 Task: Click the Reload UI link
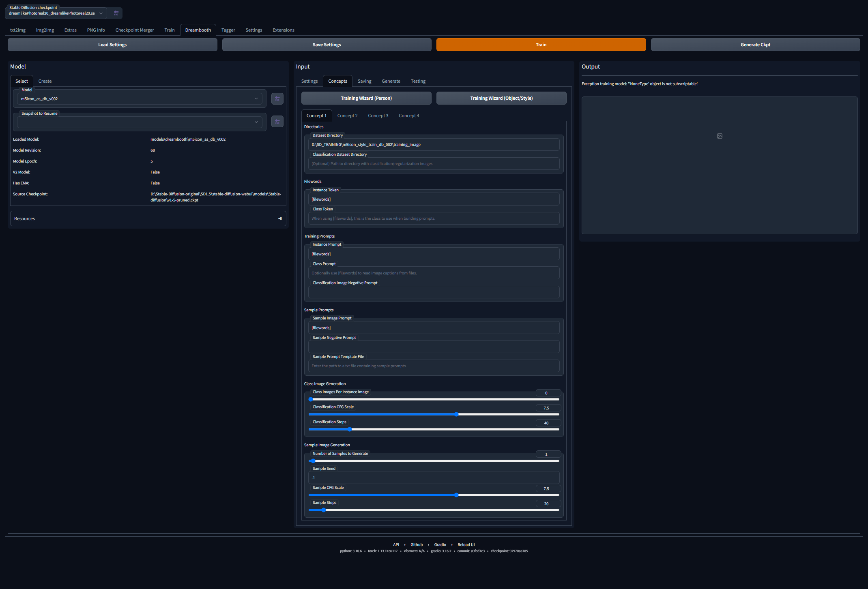[x=466, y=545]
